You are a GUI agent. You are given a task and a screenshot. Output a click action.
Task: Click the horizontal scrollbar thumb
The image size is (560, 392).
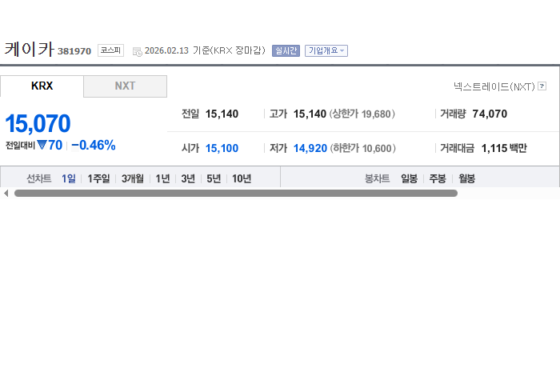coord(236,193)
